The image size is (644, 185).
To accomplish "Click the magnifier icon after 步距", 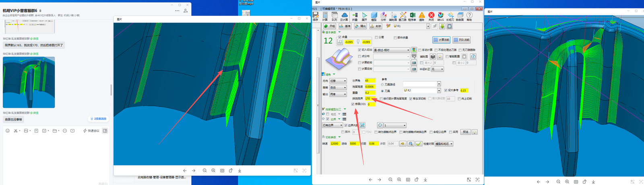I will point(411,144).
